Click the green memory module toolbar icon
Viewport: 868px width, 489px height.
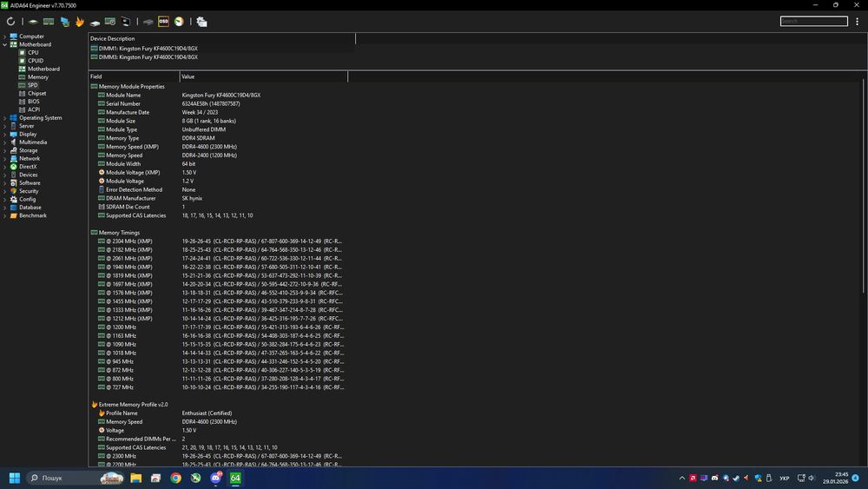pos(49,22)
